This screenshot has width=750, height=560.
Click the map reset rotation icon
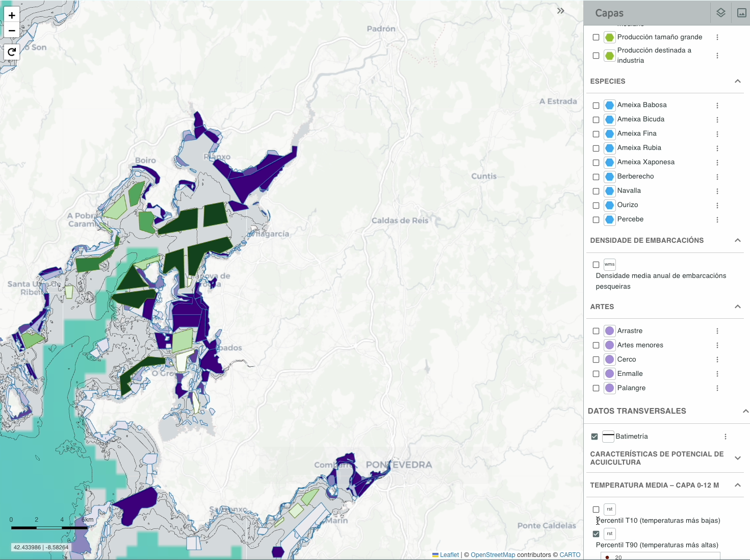click(12, 52)
